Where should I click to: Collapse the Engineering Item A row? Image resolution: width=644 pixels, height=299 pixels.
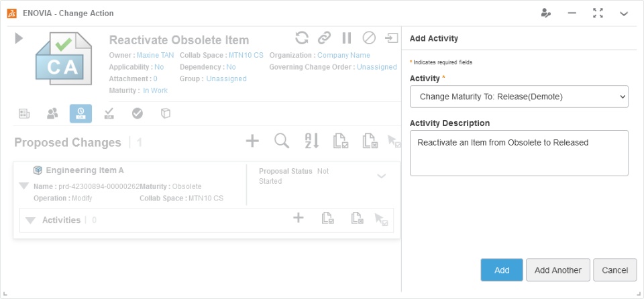[x=24, y=186]
